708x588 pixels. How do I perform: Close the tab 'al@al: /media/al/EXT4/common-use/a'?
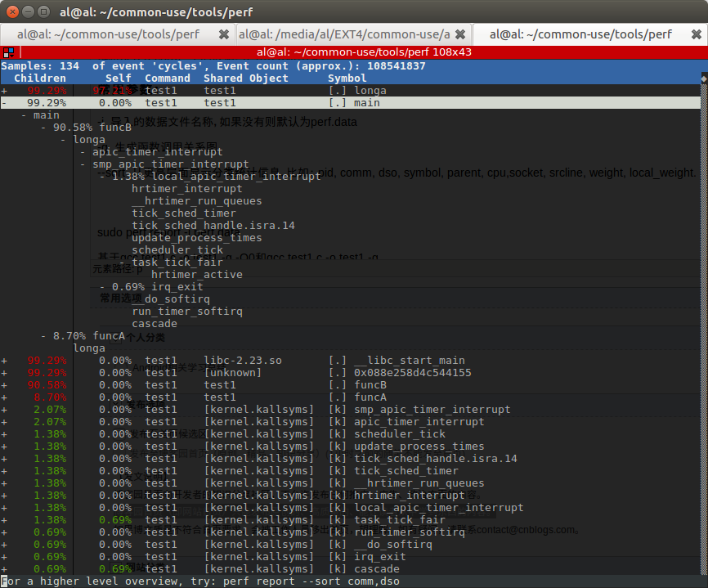tap(459, 34)
